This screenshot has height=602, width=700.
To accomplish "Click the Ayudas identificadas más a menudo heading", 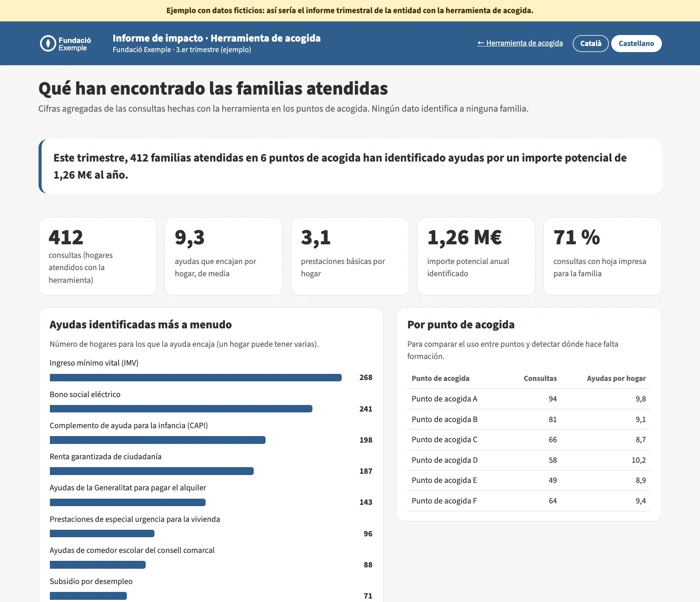I will click(x=140, y=324).
